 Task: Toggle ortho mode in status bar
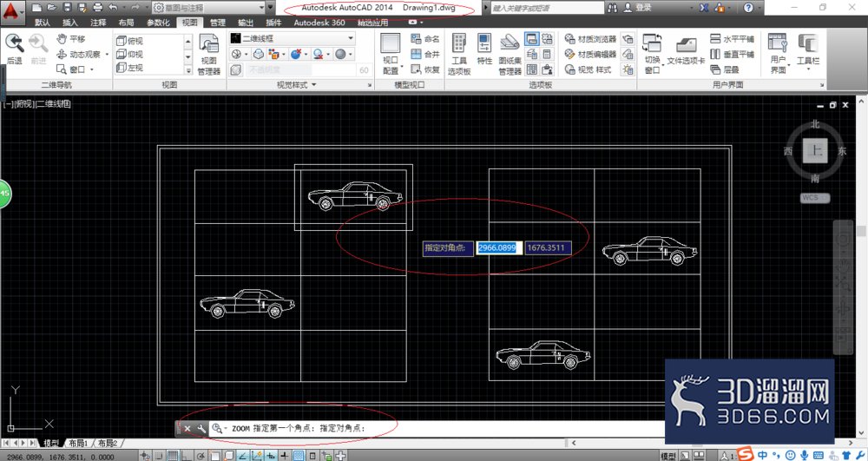point(187,456)
